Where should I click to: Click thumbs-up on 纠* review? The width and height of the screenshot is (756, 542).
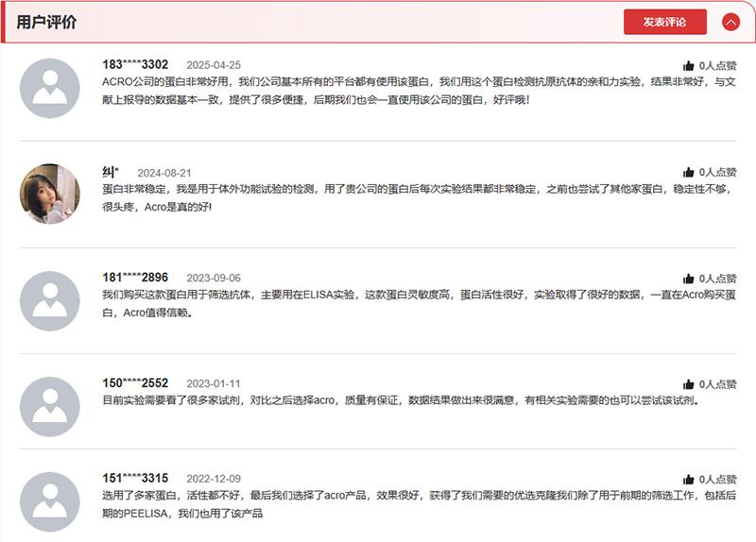point(689,173)
